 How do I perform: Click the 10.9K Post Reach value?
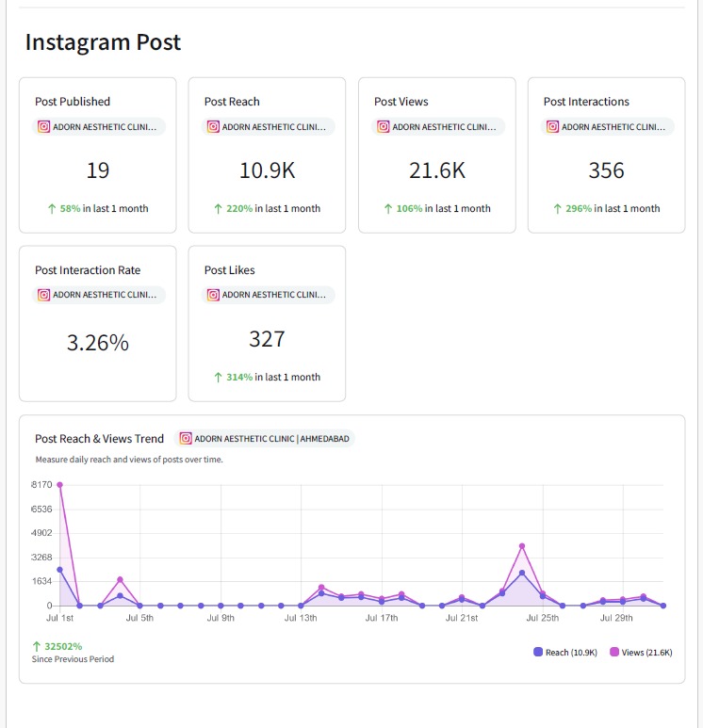(268, 170)
